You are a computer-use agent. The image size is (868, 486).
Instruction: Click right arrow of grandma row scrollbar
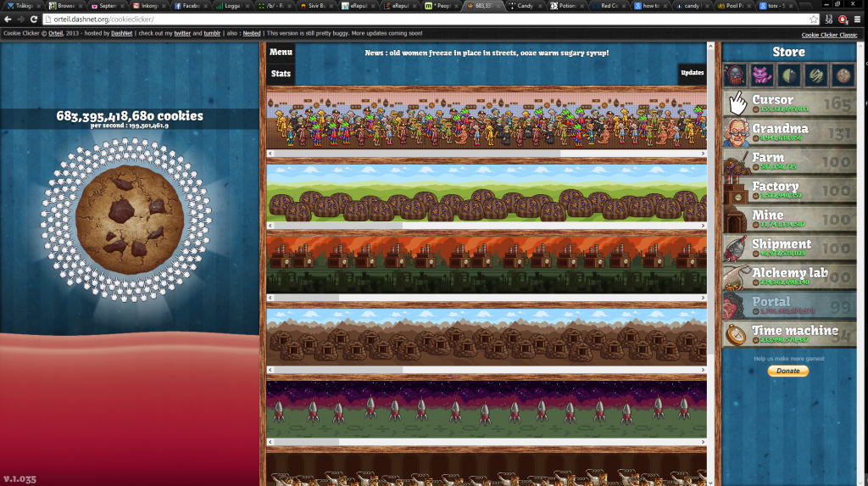click(703, 154)
